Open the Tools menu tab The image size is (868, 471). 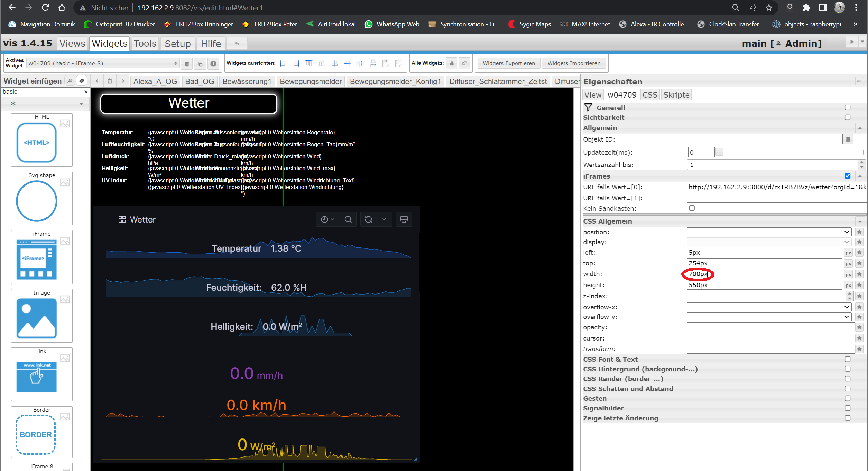tap(145, 44)
